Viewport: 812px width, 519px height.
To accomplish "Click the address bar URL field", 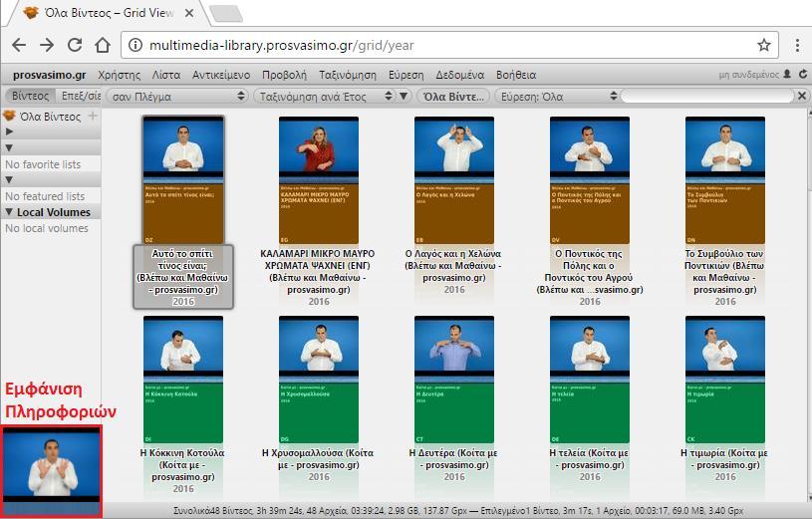I will (x=449, y=46).
